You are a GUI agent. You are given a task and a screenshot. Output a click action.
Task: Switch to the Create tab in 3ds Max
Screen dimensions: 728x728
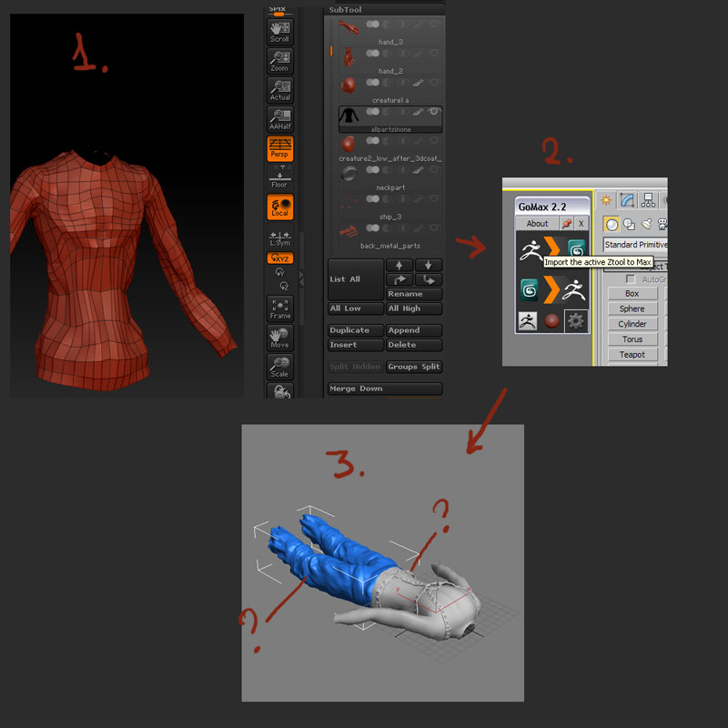[606, 200]
